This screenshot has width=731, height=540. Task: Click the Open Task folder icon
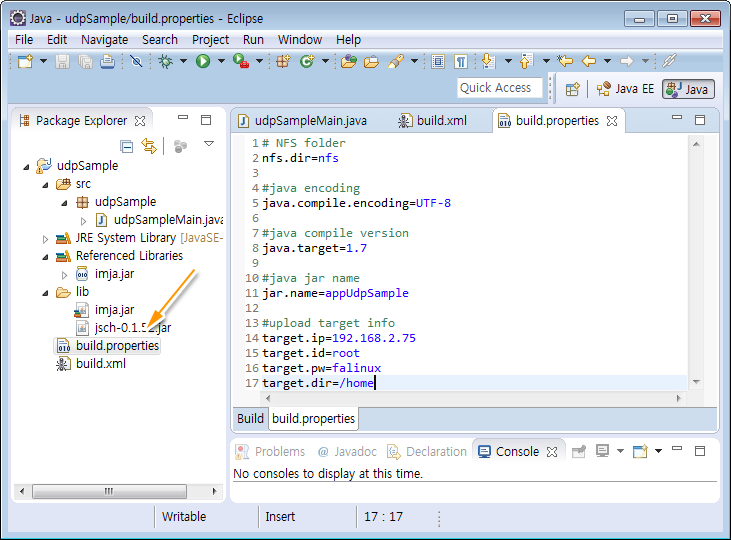371,61
